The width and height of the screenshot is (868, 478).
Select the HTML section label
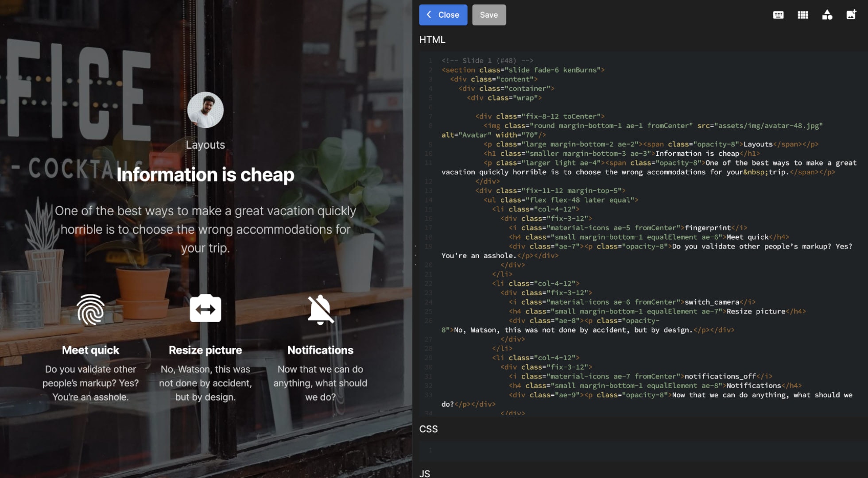pos(432,39)
